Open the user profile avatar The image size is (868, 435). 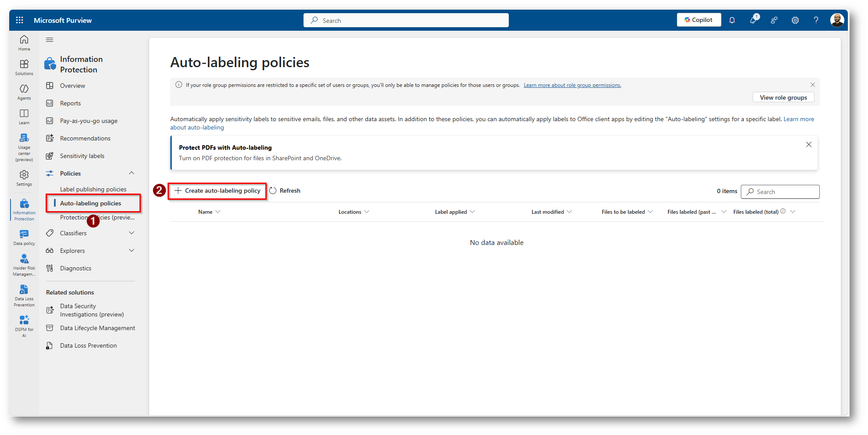pos(837,20)
